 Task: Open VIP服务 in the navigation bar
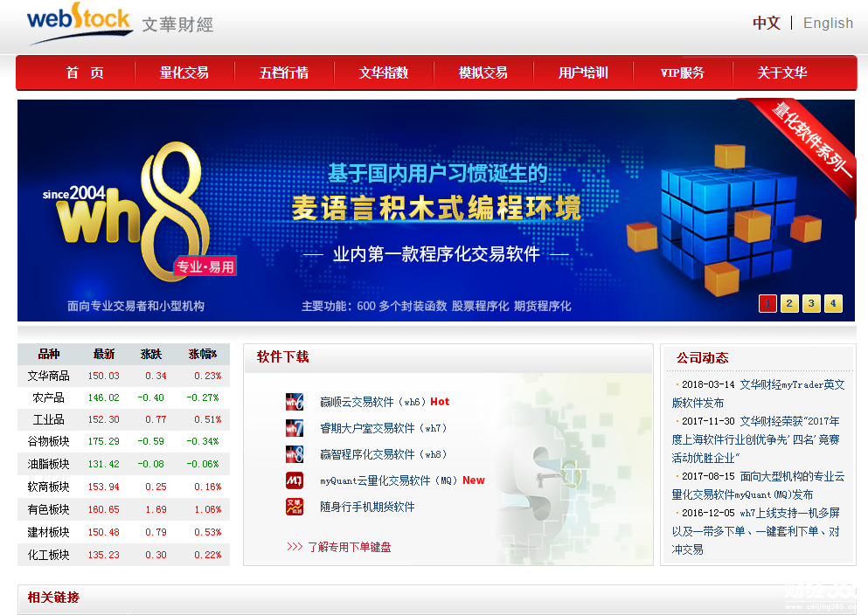[x=683, y=73]
